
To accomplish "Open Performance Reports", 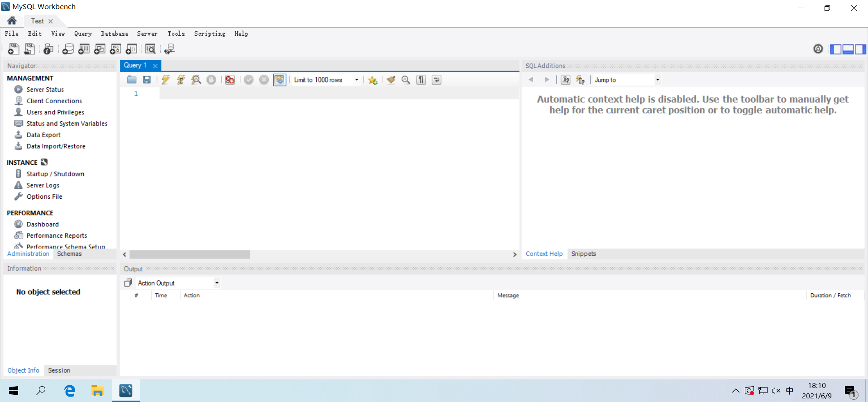I will (57, 236).
